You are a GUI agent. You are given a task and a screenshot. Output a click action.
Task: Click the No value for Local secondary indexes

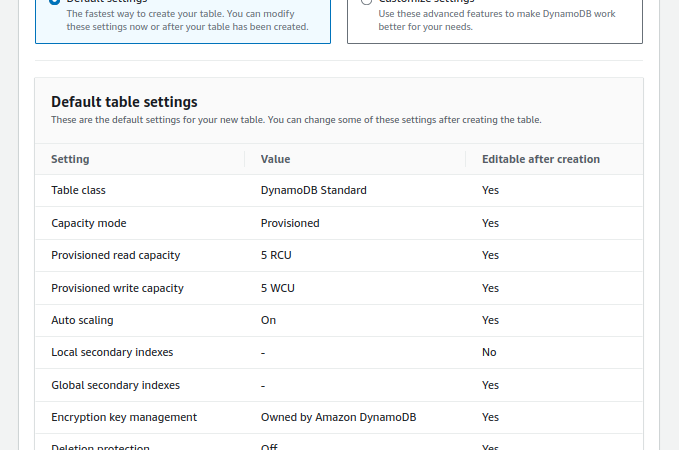(489, 353)
